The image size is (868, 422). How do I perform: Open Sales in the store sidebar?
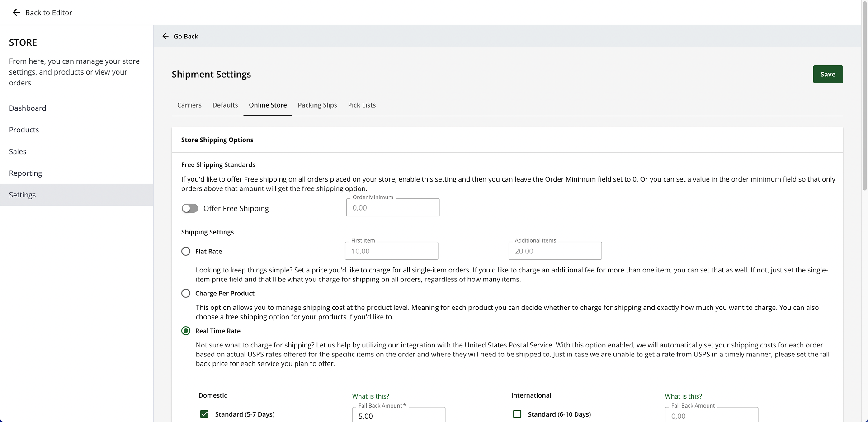pos(76,151)
